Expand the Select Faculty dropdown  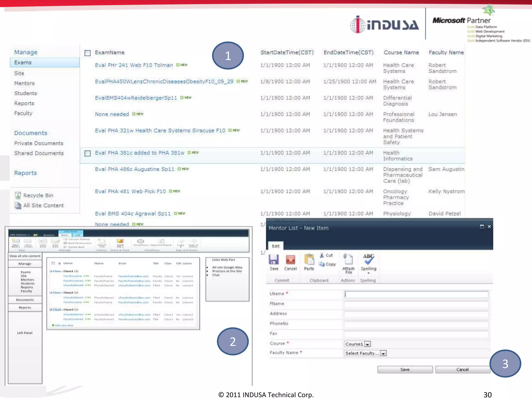pyautogui.click(x=383, y=353)
